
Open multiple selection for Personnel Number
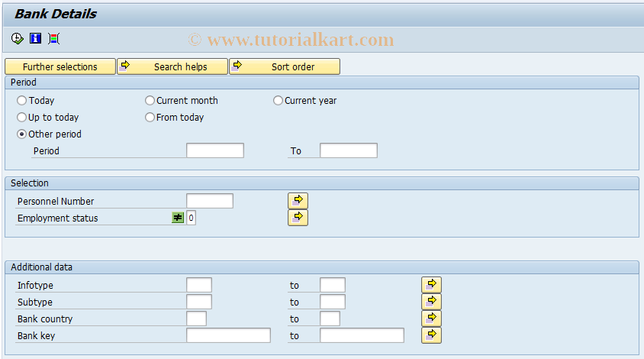(298, 201)
